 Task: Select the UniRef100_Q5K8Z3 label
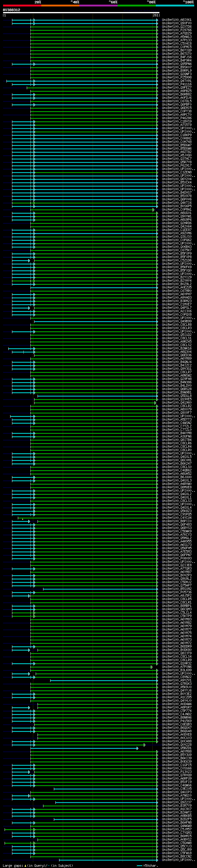(x=176, y=511)
